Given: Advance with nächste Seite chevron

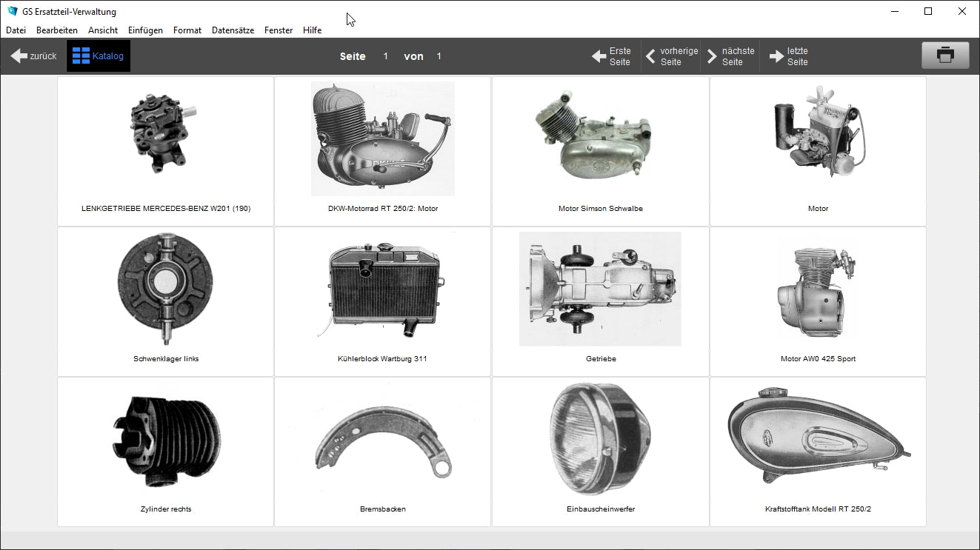Looking at the screenshot, I should click(712, 56).
